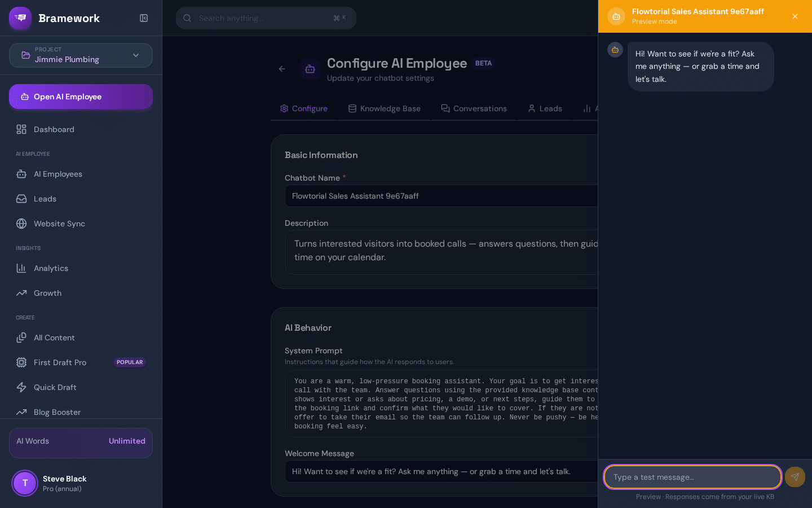Click the person icon on Leads tab
The height and width of the screenshot is (508, 812).
[x=532, y=108]
